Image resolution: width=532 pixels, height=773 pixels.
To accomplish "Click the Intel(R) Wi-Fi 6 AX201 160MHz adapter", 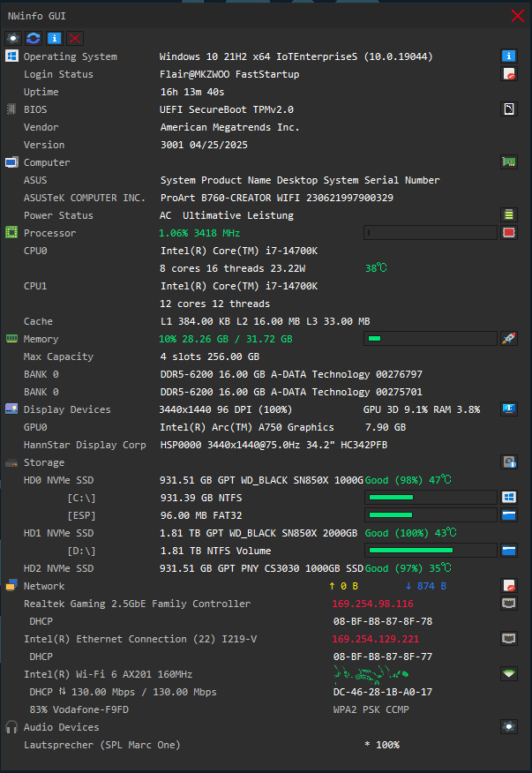I will coord(108,674).
